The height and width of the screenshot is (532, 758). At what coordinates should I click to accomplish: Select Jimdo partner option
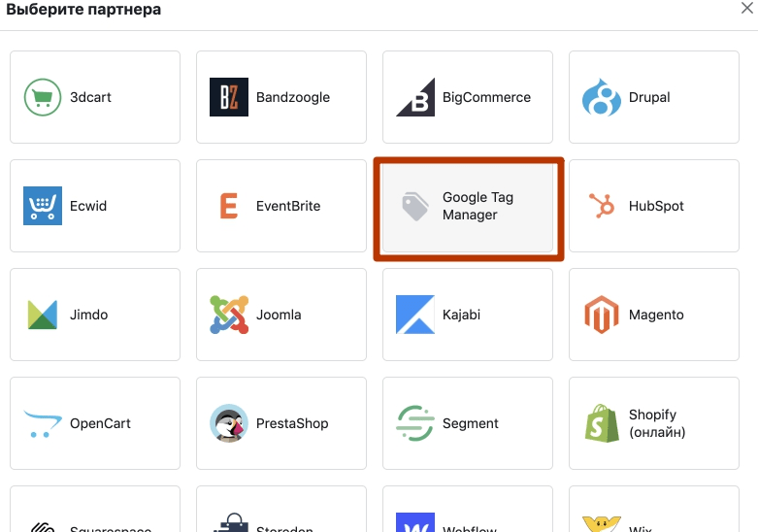coord(95,315)
